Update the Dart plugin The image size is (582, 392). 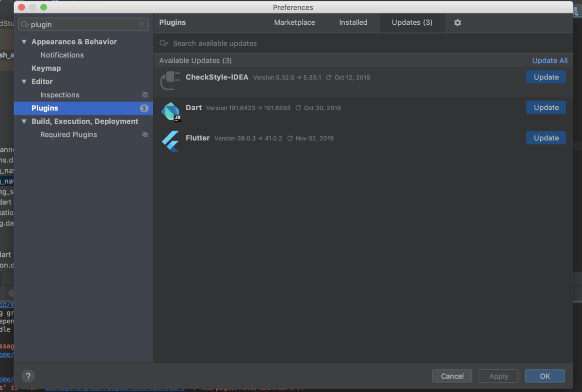pos(546,108)
